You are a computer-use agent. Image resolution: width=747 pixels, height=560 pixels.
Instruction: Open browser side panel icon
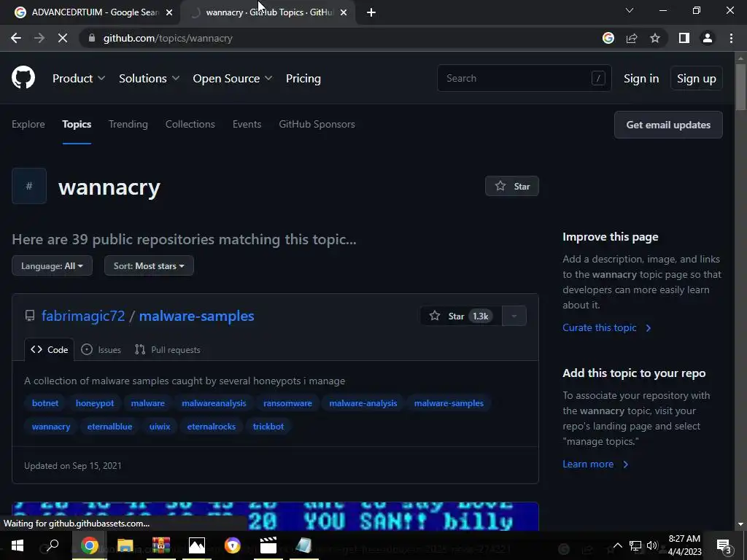pos(684,38)
